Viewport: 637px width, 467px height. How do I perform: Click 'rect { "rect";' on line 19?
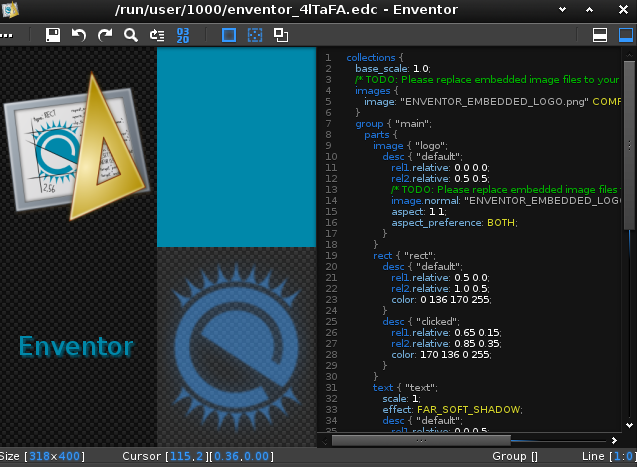tap(404, 255)
